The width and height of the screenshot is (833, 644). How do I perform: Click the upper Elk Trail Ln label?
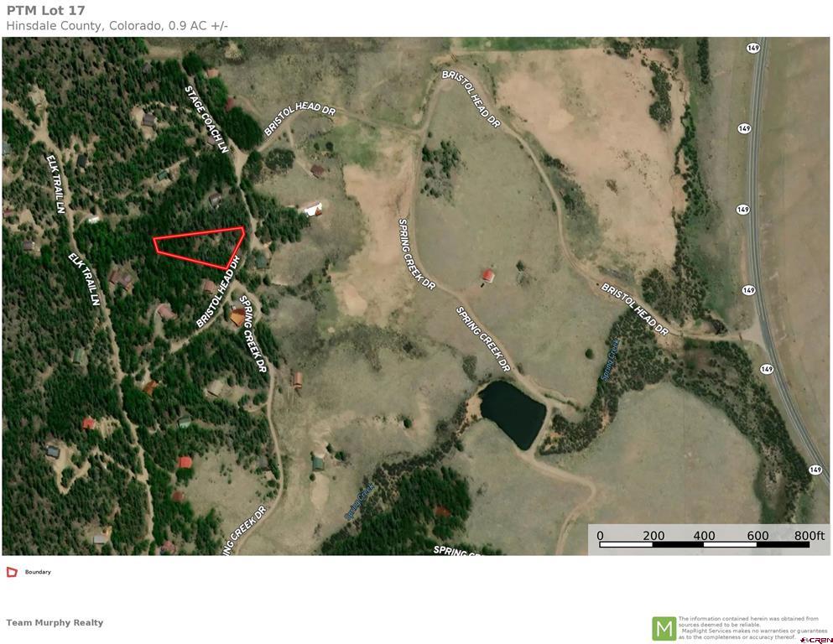tap(55, 184)
